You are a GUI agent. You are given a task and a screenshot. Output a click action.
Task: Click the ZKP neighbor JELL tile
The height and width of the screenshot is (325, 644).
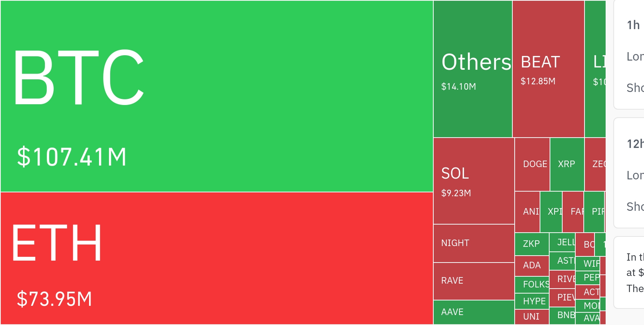coord(562,242)
